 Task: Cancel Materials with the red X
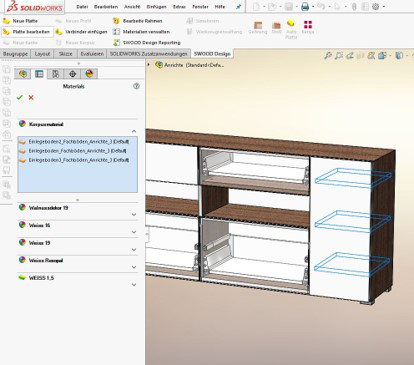click(31, 97)
